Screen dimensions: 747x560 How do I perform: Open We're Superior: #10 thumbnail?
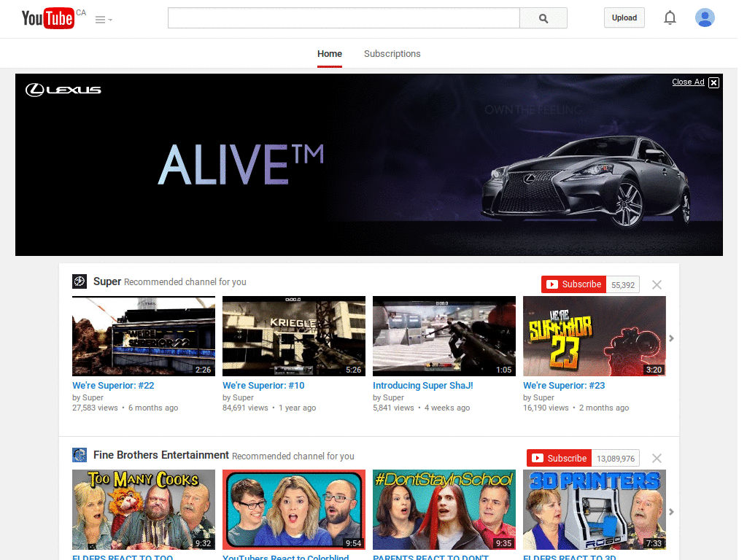pyautogui.click(x=294, y=336)
